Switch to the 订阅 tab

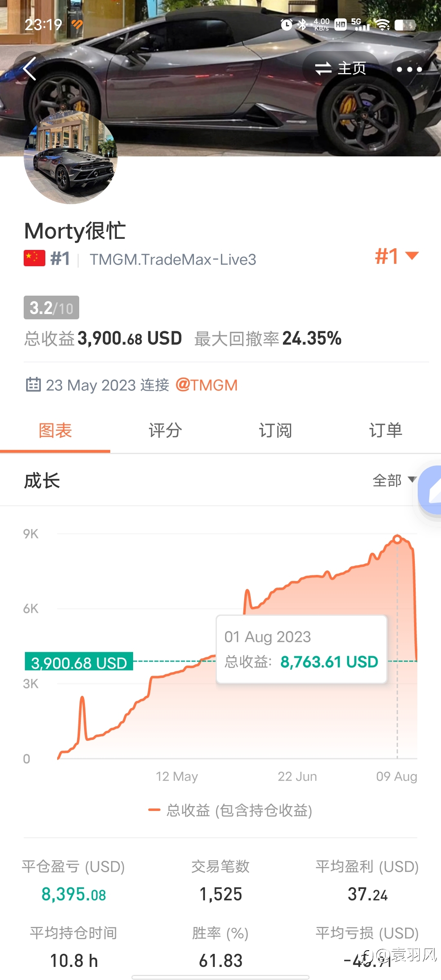click(275, 430)
